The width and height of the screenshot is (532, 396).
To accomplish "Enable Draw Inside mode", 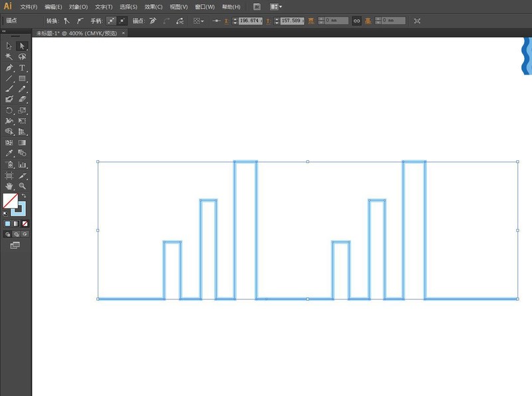I will point(25,234).
